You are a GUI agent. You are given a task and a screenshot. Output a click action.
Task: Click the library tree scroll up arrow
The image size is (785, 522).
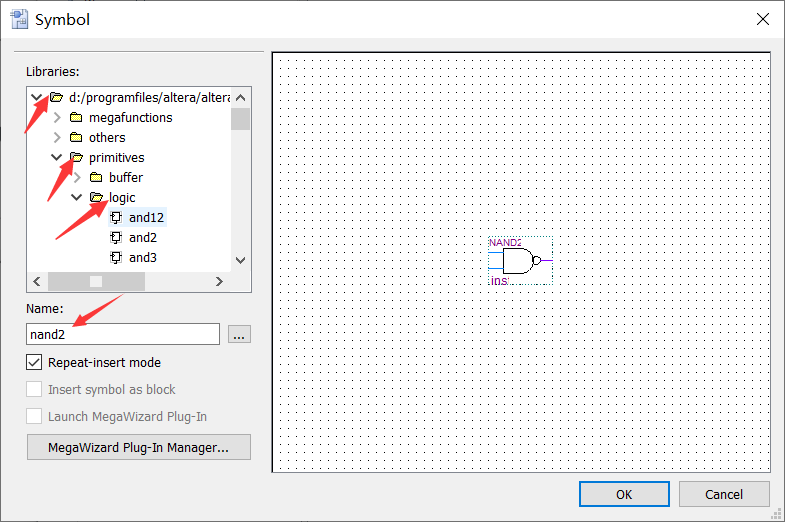click(x=240, y=98)
